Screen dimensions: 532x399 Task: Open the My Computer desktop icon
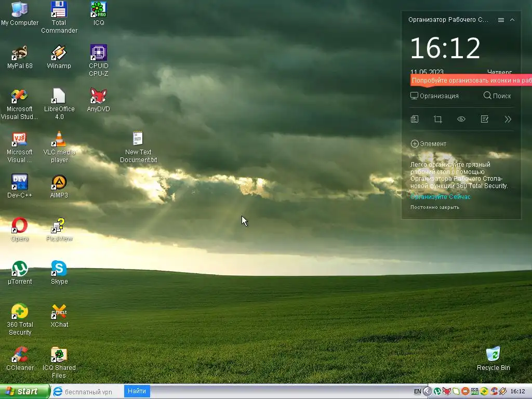point(20,14)
